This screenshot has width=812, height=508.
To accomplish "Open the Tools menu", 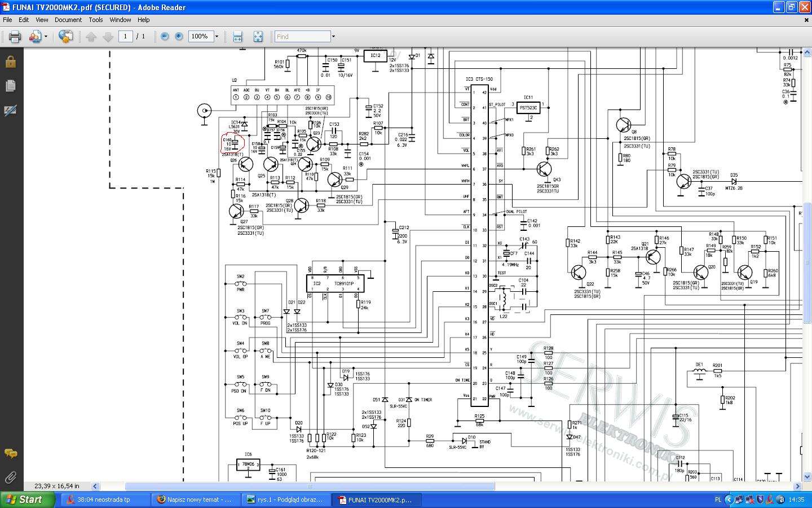I will (96, 20).
